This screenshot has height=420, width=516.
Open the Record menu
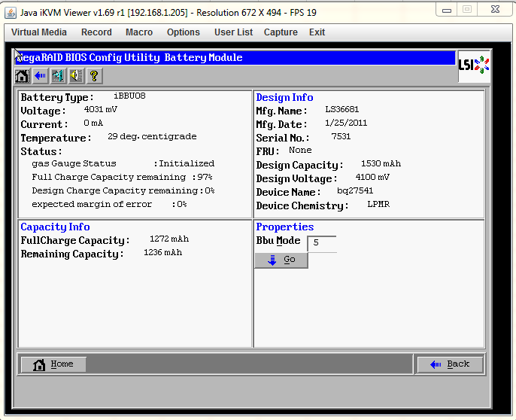tap(96, 32)
